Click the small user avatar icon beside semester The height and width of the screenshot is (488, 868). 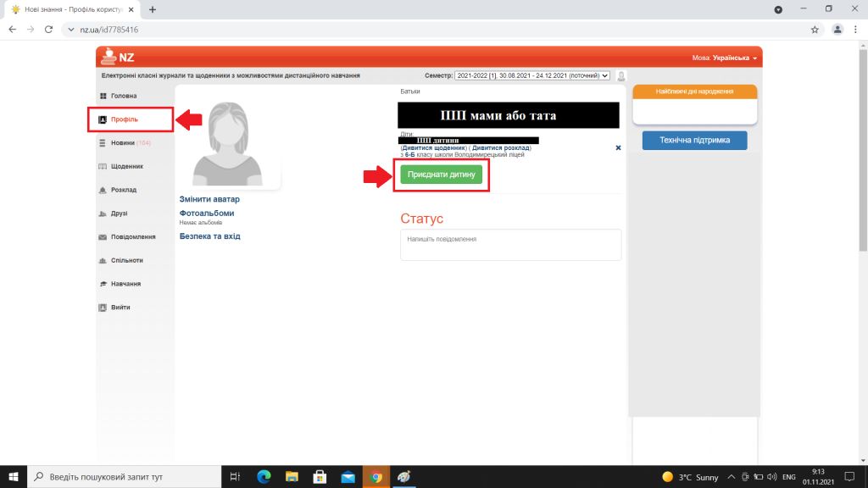[621, 75]
